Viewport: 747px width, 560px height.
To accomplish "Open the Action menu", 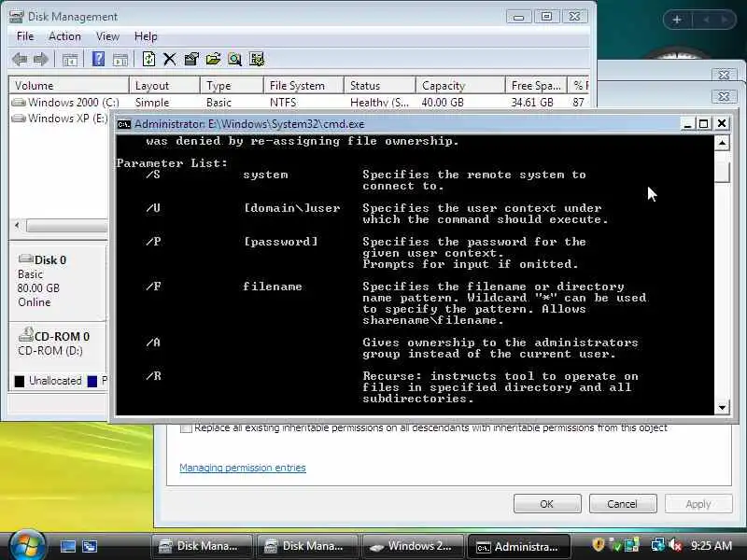I will [64, 36].
